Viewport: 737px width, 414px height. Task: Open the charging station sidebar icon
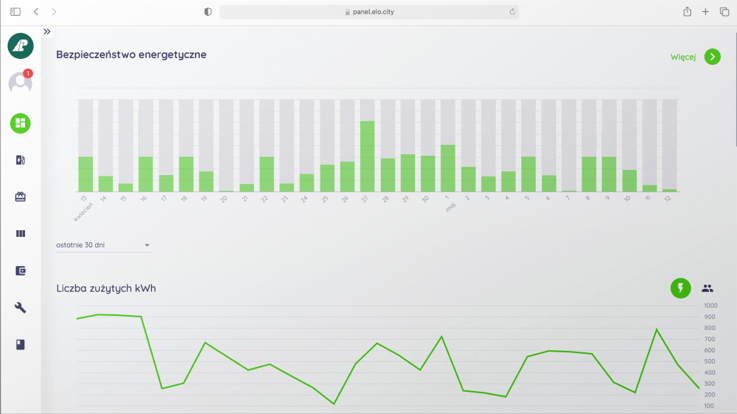point(20,160)
